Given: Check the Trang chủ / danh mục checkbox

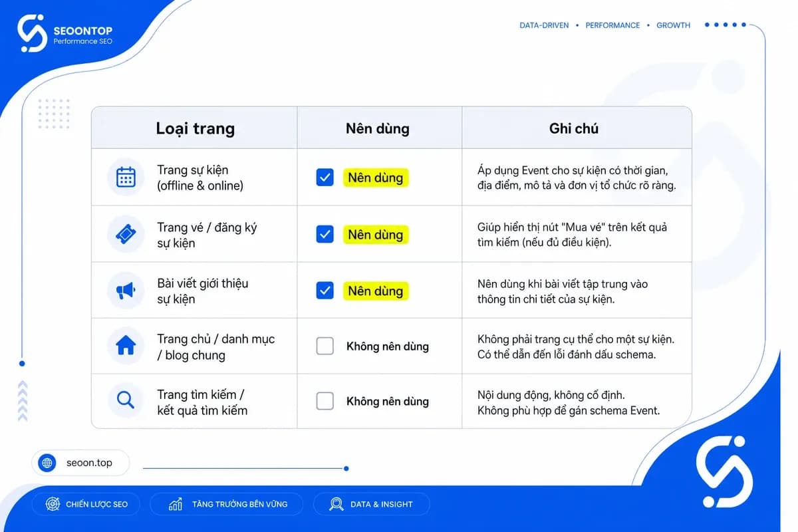Looking at the screenshot, I should pyautogui.click(x=325, y=346).
